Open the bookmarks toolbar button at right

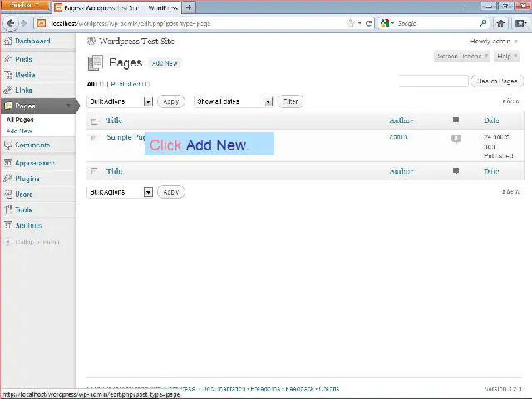click(x=521, y=23)
